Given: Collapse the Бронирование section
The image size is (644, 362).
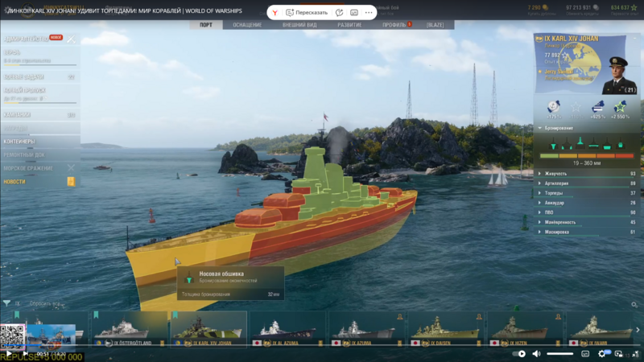Looking at the screenshot, I should click(540, 128).
